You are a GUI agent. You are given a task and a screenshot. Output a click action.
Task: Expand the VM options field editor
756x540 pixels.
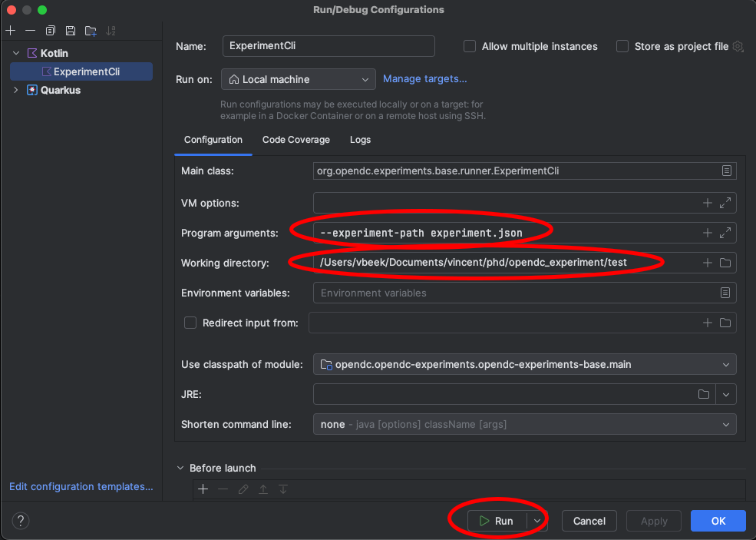[725, 202]
